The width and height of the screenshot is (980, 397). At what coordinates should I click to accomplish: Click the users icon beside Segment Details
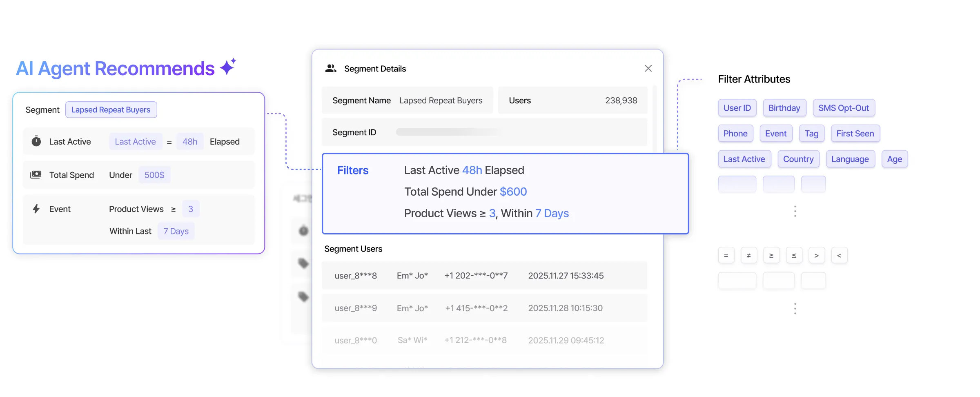click(x=330, y=69)
